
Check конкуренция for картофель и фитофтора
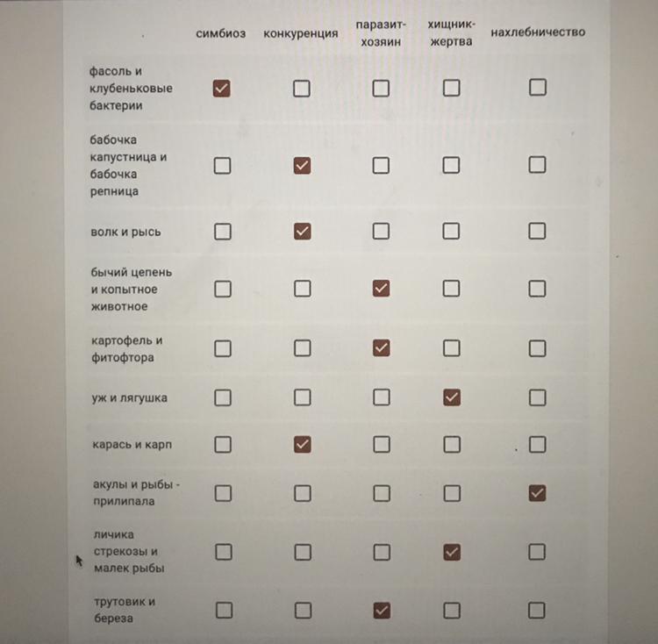coord(302,348)
